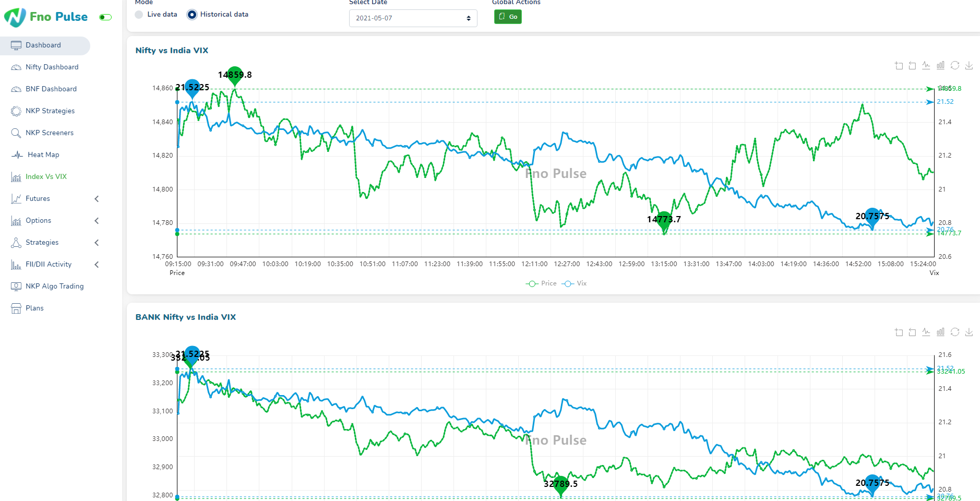Expand the Futures submenu chevron

coord(97,199)
